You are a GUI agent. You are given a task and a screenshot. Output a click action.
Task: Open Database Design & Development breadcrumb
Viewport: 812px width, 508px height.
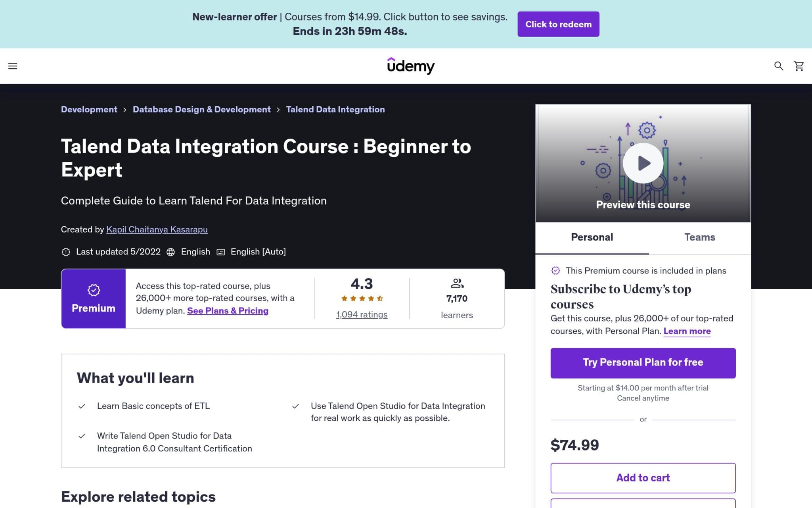(x=201, y=110)
